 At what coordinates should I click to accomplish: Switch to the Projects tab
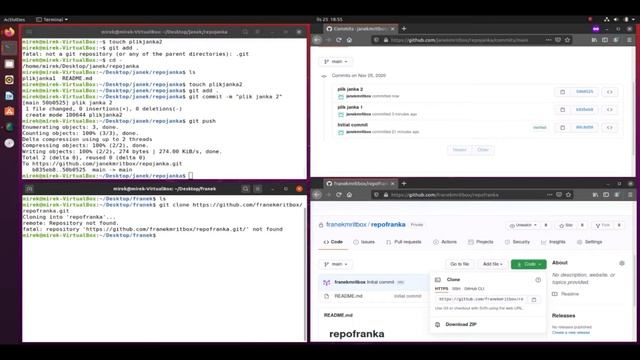(480, 242)
